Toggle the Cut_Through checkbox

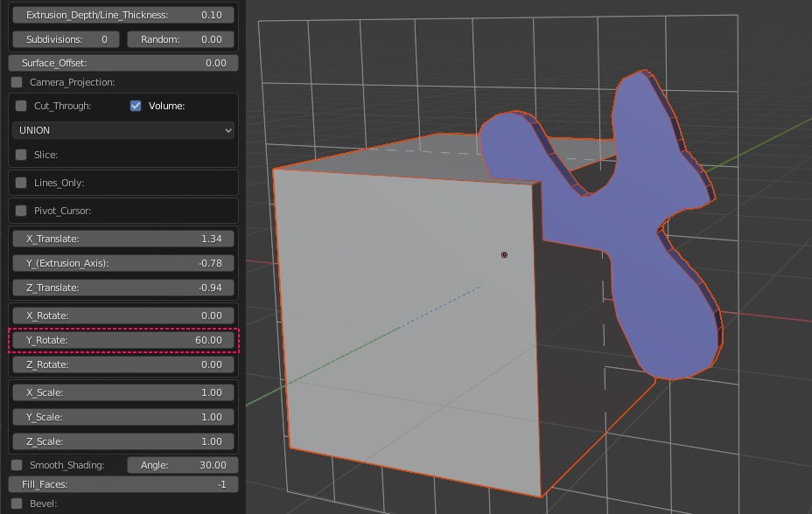coord(21,106)
